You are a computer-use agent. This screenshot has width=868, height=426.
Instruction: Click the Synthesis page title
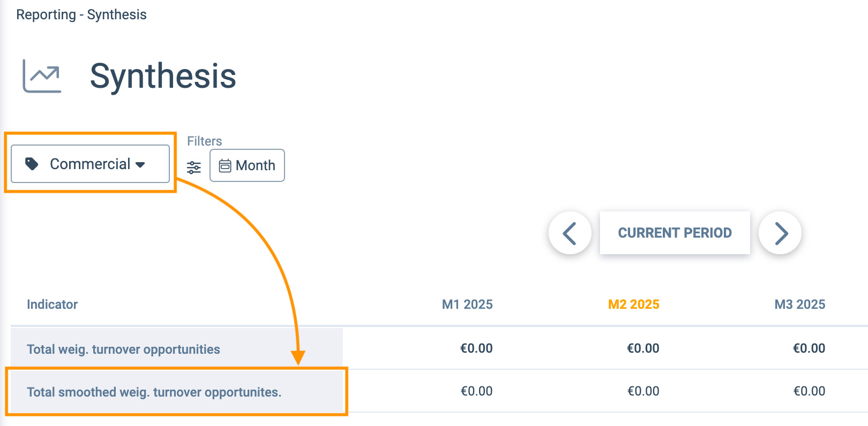(163, 76)
